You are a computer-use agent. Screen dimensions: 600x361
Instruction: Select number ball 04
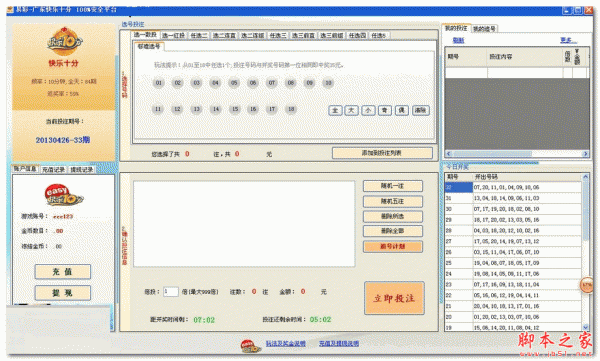tap(215, 83)
